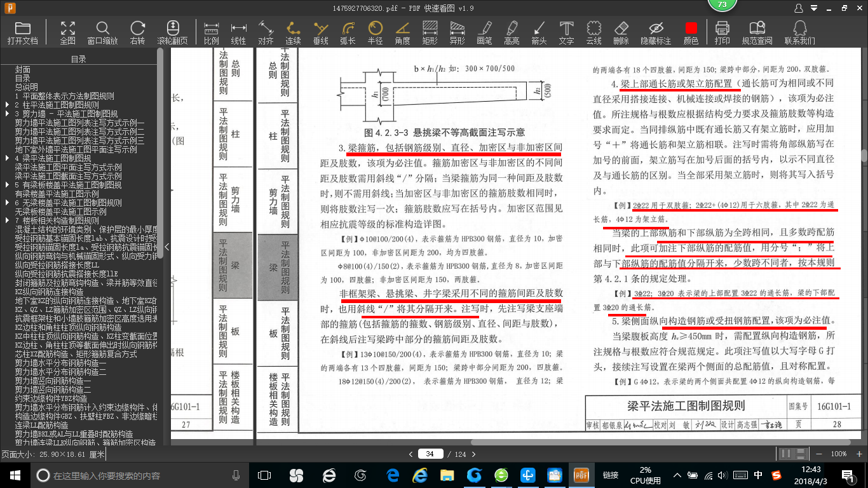Select the 连续 continuous measurement tool
Viewport: 868px width, 488px height.
[x=293, y=32]
